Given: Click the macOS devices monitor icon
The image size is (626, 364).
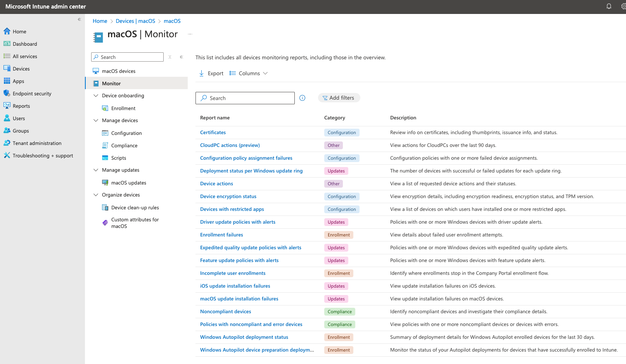Looking at the screenshot, I should coord(96,71).
